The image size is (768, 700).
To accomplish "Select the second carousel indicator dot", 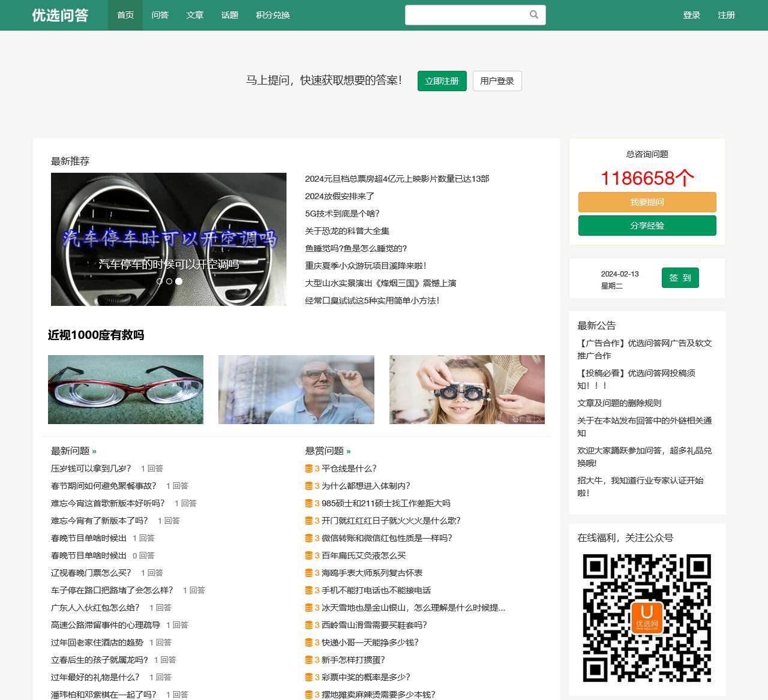I will coord(169,281).
